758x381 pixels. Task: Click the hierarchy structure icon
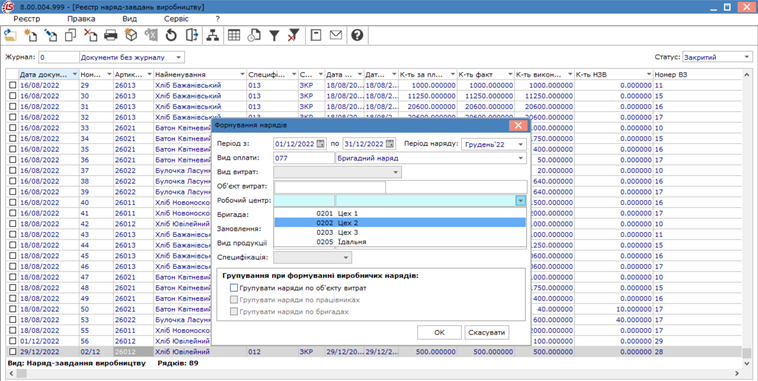coord(213,35)
